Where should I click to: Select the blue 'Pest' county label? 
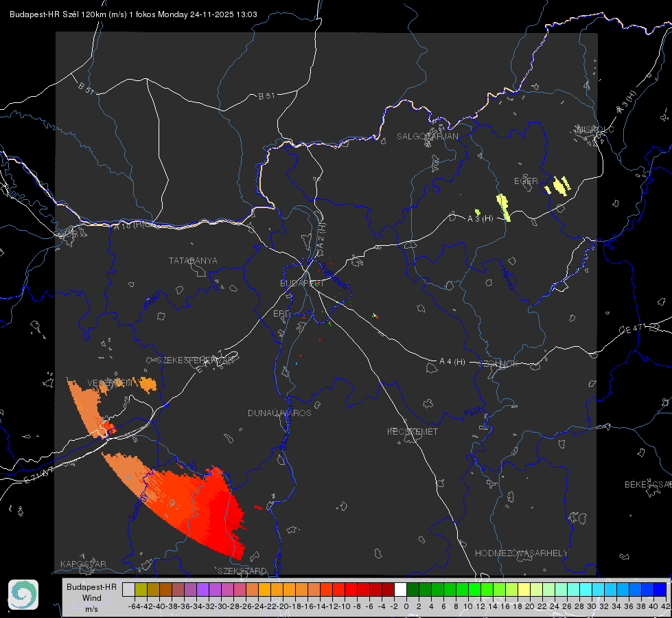point(472,413)
